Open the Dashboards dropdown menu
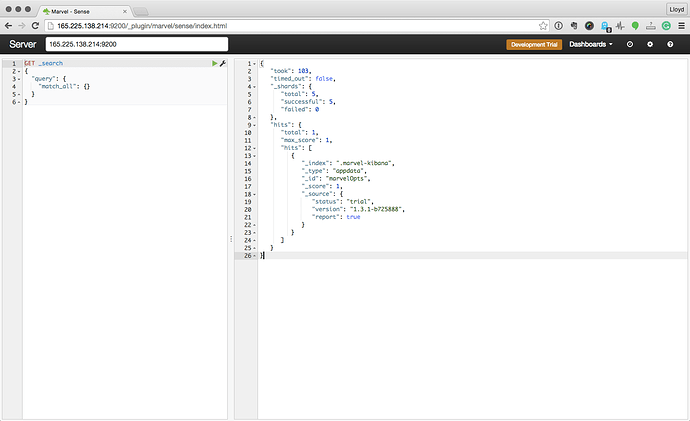Image resolution: width=690 pixels, height=421 pixels. (x=591, y=44)
